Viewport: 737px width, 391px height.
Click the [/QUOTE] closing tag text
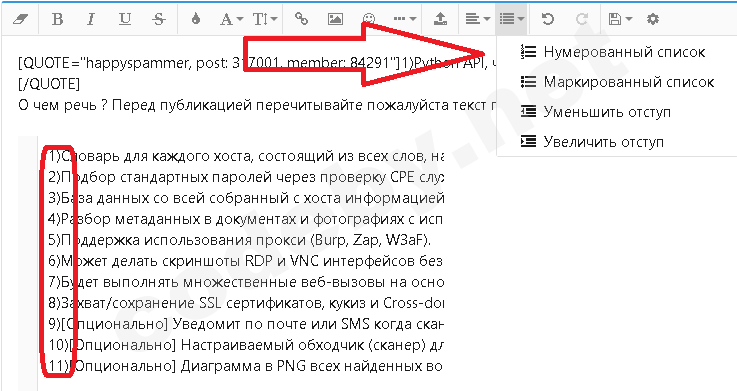(x=49, y=84)
